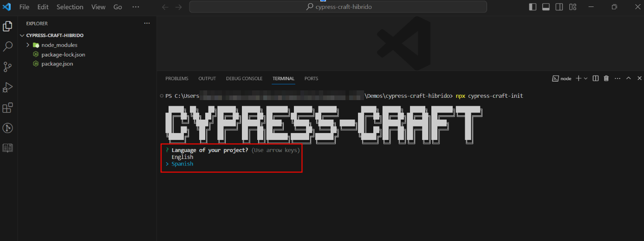Maximize the panel with chevron up
This screenshot has height=241, width=644.
coord(628,79)
